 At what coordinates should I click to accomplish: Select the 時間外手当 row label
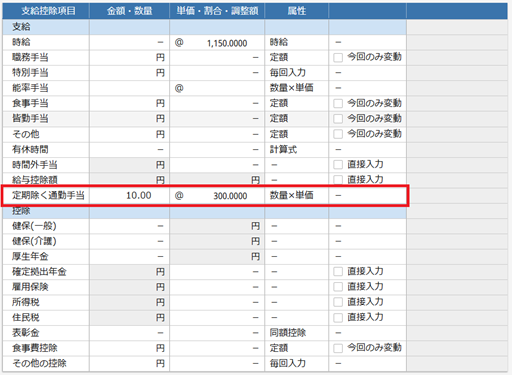click(35, 165)
